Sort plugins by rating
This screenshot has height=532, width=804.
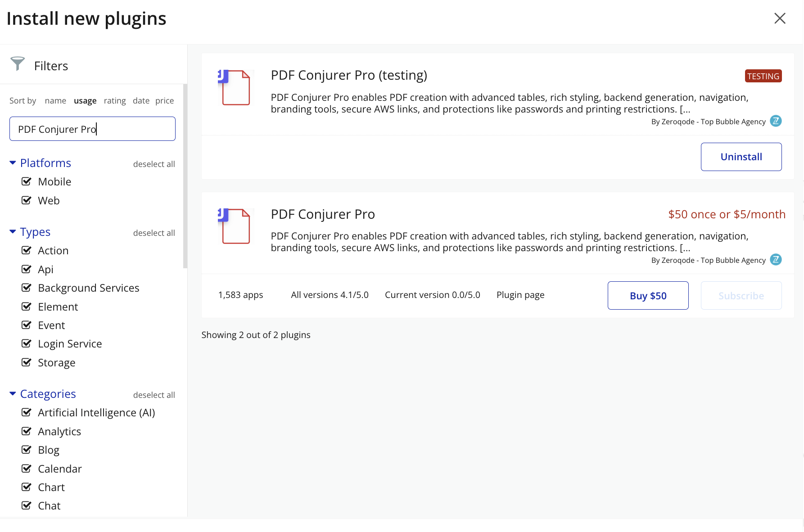(115, 101)
